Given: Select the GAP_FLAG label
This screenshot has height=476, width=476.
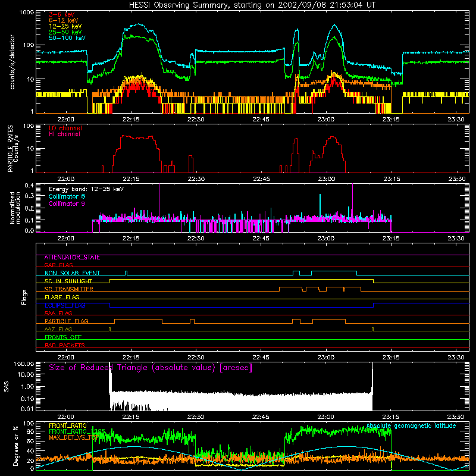Looking at the screenshot, I should coord(58,265).
